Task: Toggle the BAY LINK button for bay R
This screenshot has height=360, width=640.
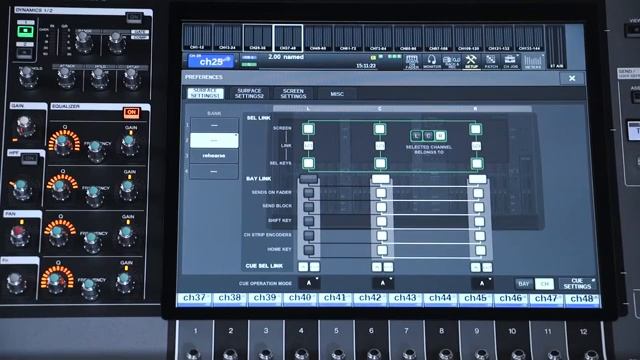Action: (x=478, y=179)
